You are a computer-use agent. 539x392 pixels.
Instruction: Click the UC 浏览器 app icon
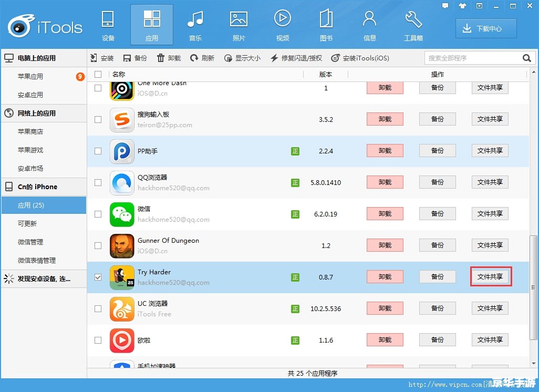click(122, 309)
